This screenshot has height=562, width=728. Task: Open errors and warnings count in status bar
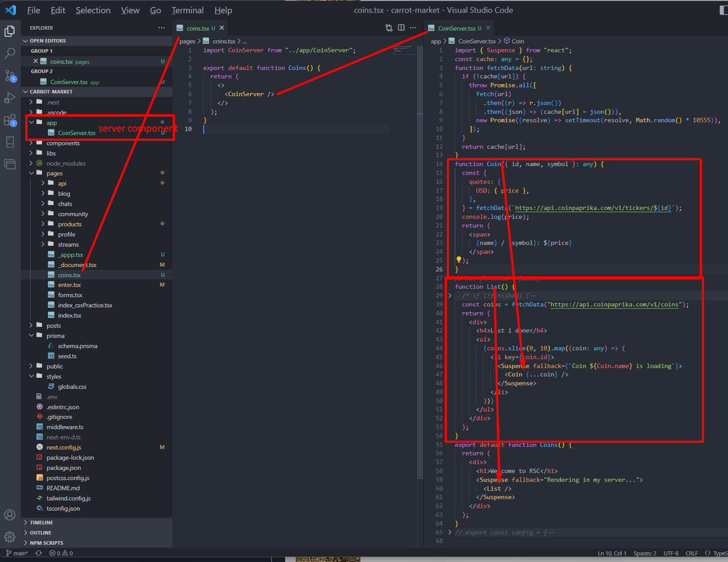point(61,553)
